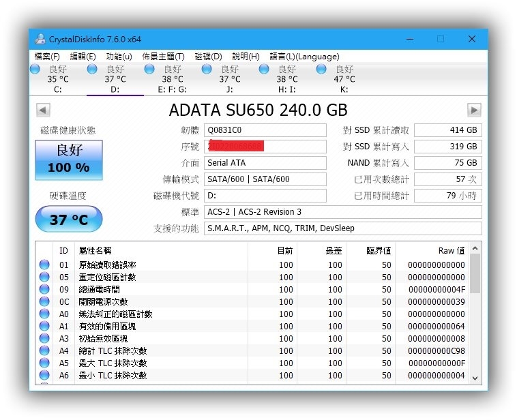Click the CrystalDiskInfo title bar app icon
Image resolution: width=517 pixels, height=420 pixels.
(x=40, y=40)
